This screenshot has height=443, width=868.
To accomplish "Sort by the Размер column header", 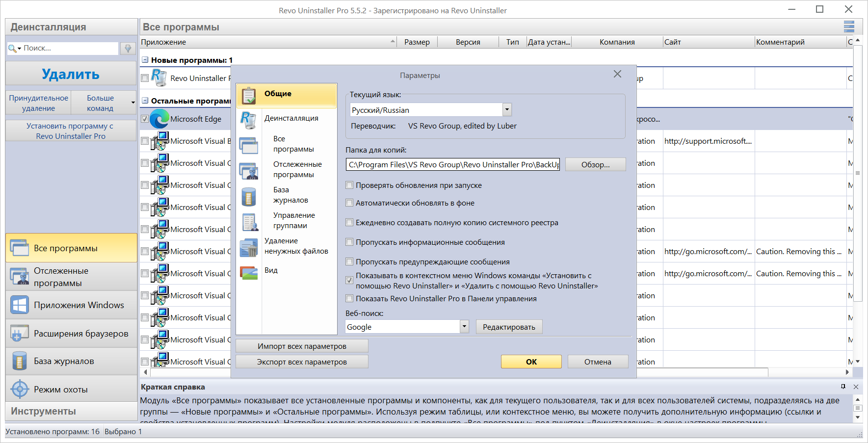I will (x=417, y=42).
